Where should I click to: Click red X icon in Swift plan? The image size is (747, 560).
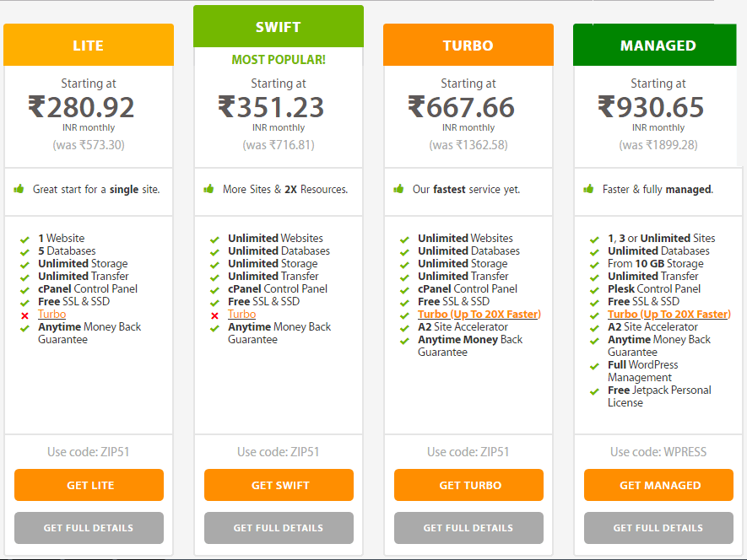click(215, 315)
